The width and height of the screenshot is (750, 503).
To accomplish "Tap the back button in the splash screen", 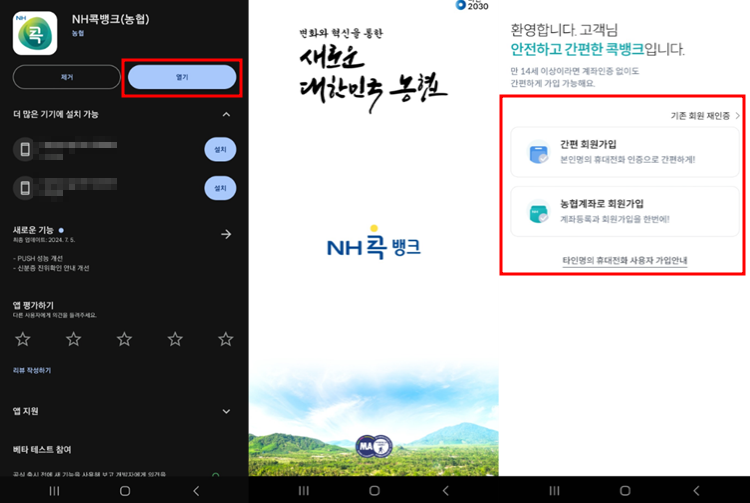I will tap(446, 491).
